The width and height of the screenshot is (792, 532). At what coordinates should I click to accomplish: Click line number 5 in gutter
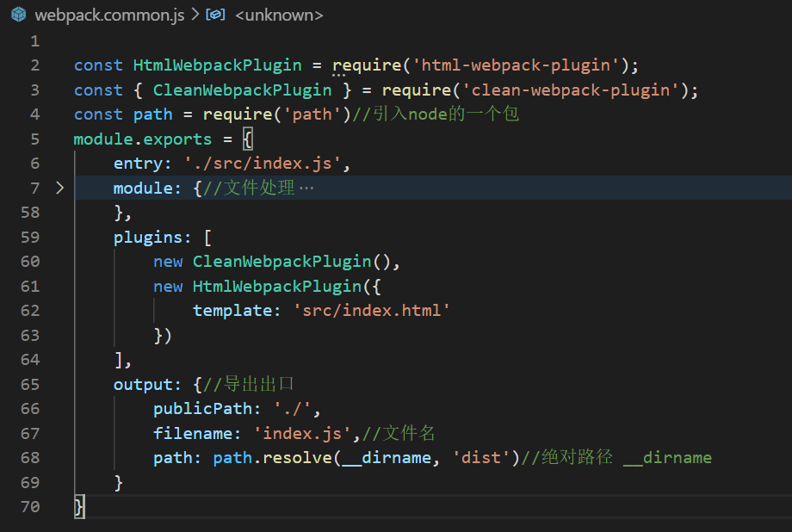click(34, 139)
